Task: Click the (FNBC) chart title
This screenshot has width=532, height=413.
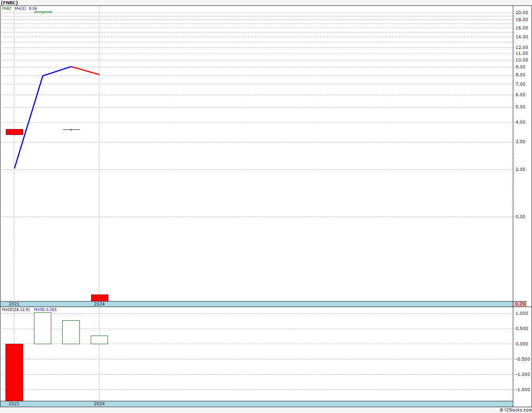Action: pyautogui.click(x=9, y=2)
